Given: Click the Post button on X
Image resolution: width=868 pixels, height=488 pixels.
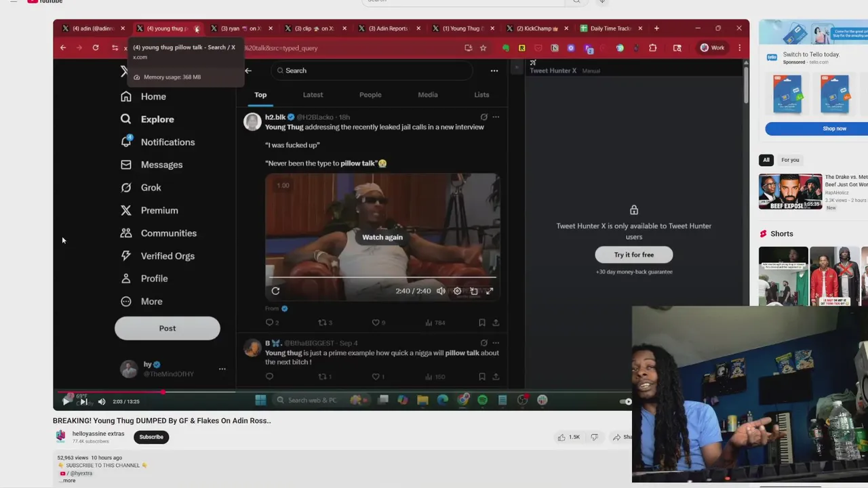Looking at the screenshot, I should [x=167, y=328].
